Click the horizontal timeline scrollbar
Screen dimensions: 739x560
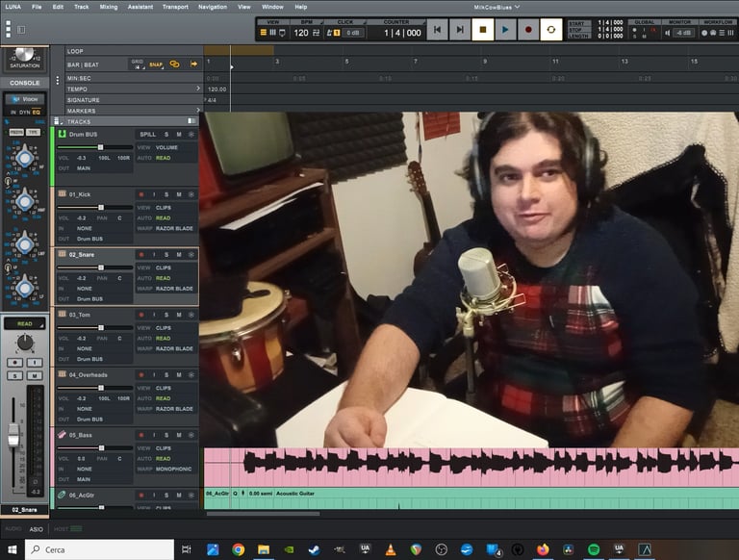tap(263, 514)
